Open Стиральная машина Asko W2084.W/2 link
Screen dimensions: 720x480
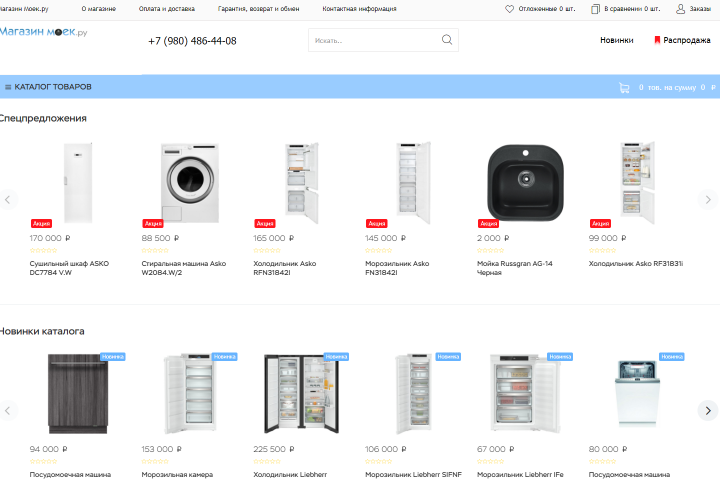click(184, 268)
